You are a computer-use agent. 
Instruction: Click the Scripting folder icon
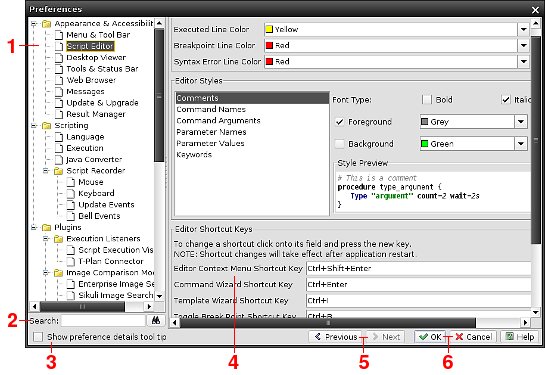[46, 126]
